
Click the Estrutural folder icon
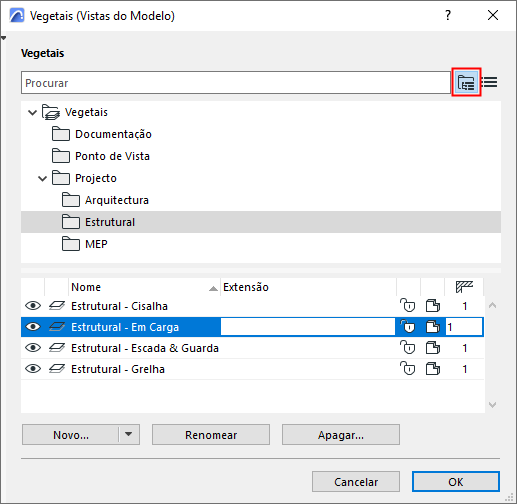tap(71, 222)
